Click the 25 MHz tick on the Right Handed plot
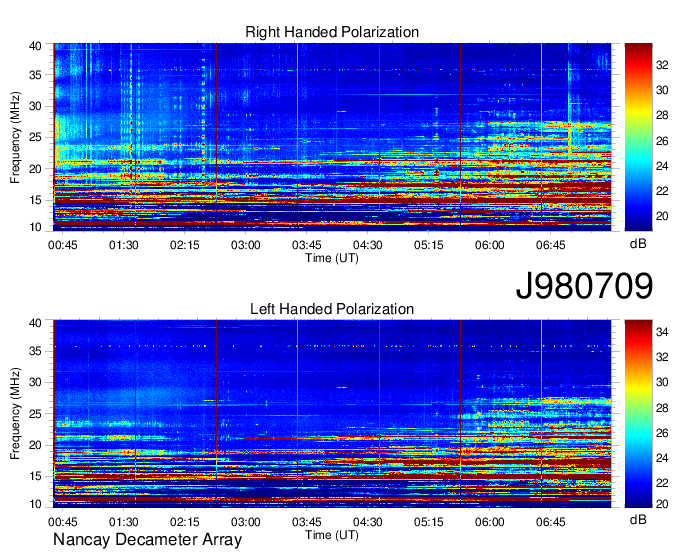680x552 pixels. click(x=35, y=138)
